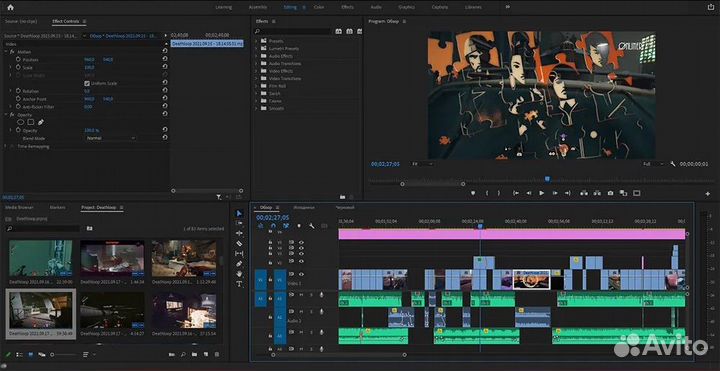This screenshot has height=371, width=720.
Task: Click Go to In point button
Action: pyautogui.click(x=516, y=193)
